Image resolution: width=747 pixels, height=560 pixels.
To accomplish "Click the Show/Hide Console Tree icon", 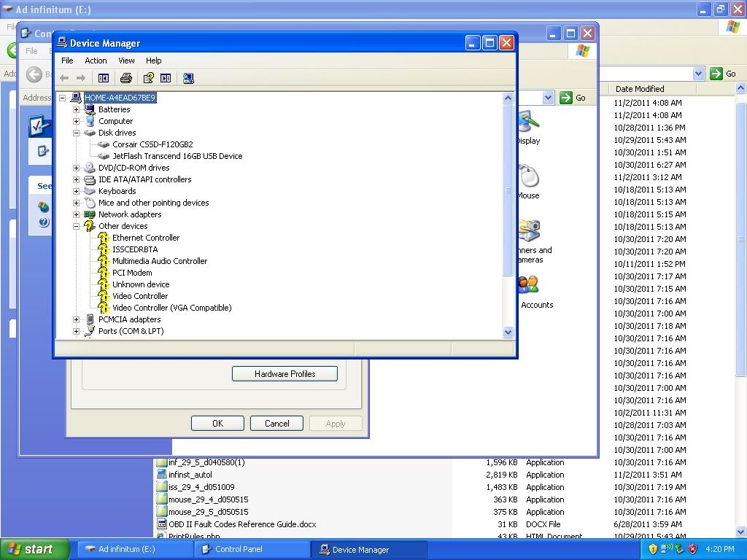I will [x=104, y=78].
